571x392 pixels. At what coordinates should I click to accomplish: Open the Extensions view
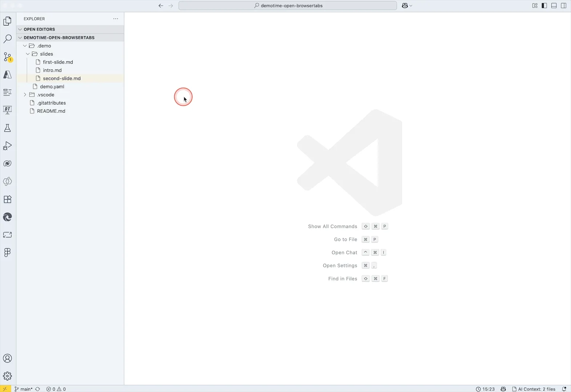pyautogui.click(x=8, y=199)
